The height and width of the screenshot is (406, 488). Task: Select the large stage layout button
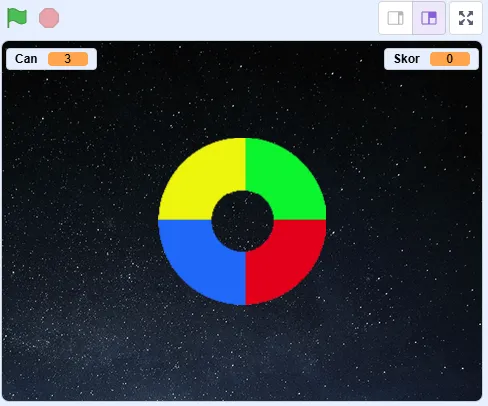(x=429, y=18)
